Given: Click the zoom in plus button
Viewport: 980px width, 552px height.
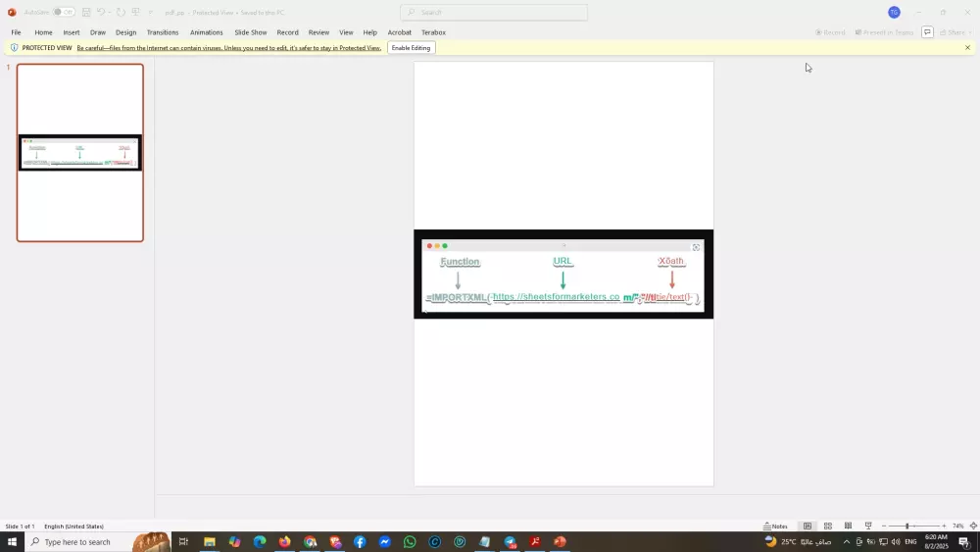Looking at the screenshot, I should tap(944, 527).
